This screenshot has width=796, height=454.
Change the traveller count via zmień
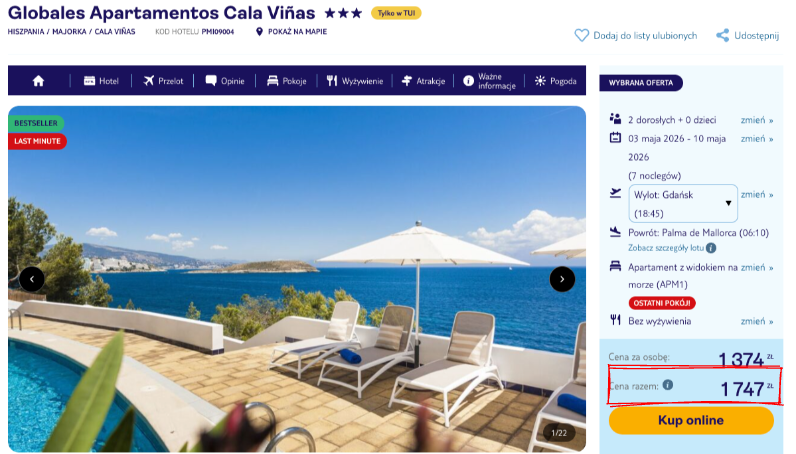click(756, 120)
